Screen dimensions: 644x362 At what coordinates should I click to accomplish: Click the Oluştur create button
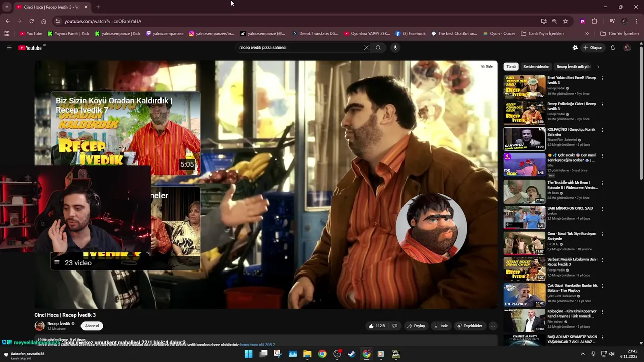tap(593, 48)
